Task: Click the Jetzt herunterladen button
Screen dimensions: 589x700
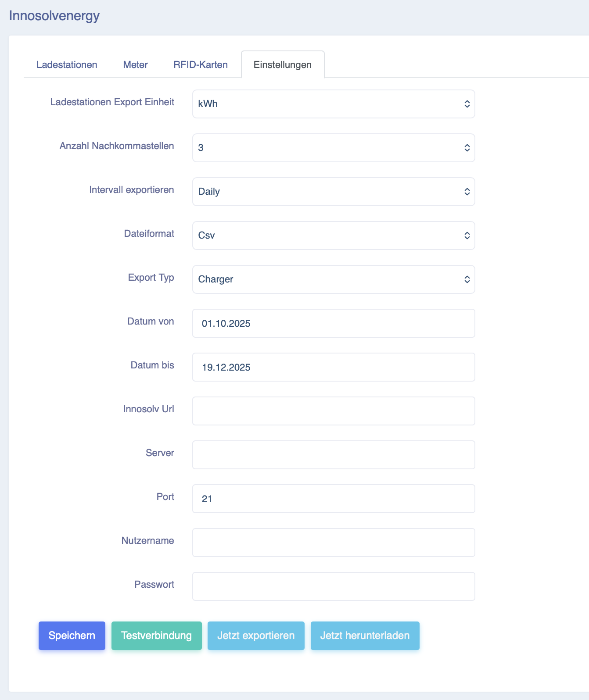Action: click(x=365, y=636)
